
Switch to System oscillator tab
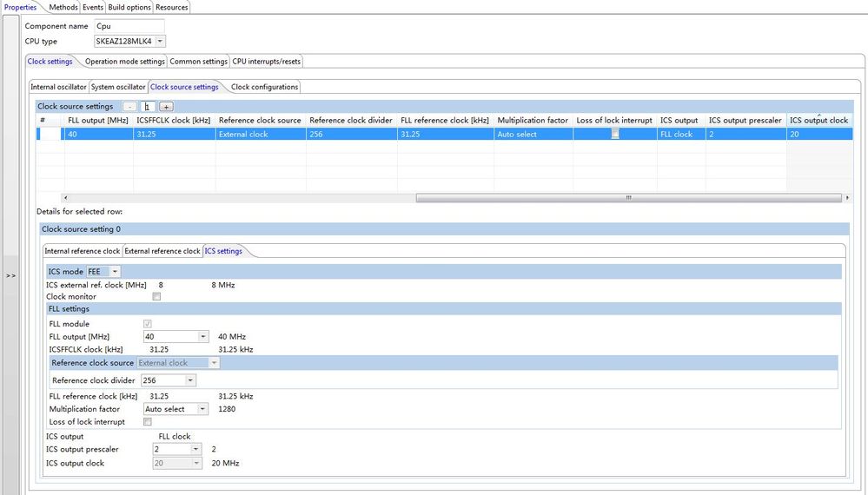pyautogui.click(x=118, y=87)
